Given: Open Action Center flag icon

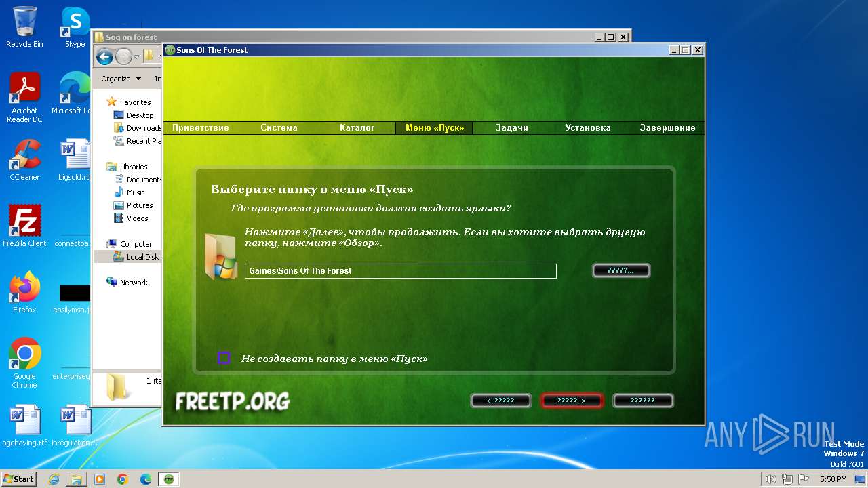Looking at the screenshot, I should pyautogui.click(x=804, y=479).
